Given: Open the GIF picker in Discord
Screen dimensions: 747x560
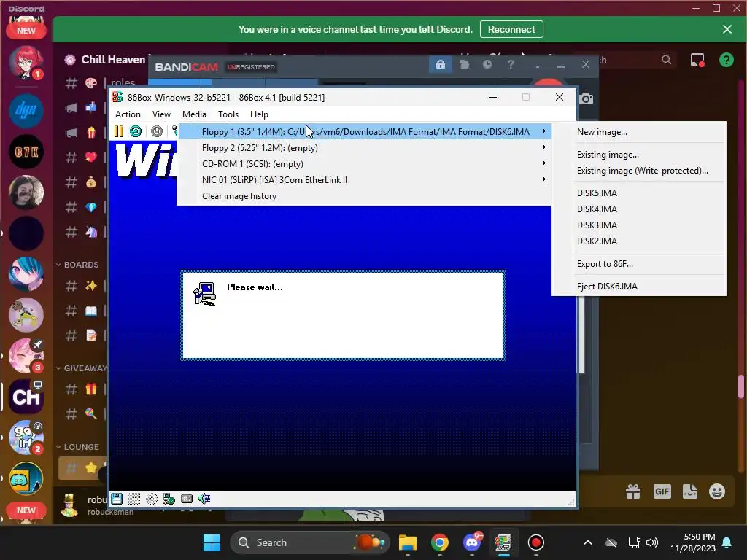Looking at the screenshot, I should [662, 491].
